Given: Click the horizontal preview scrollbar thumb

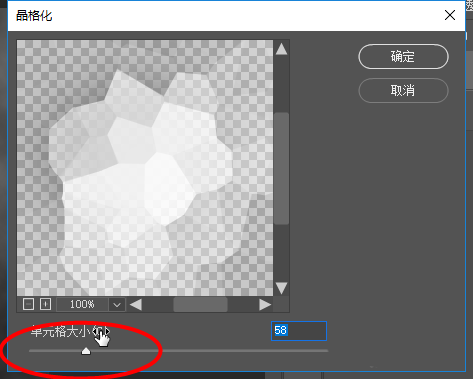Looking at the screenshot, I should (x=200, y=305).
